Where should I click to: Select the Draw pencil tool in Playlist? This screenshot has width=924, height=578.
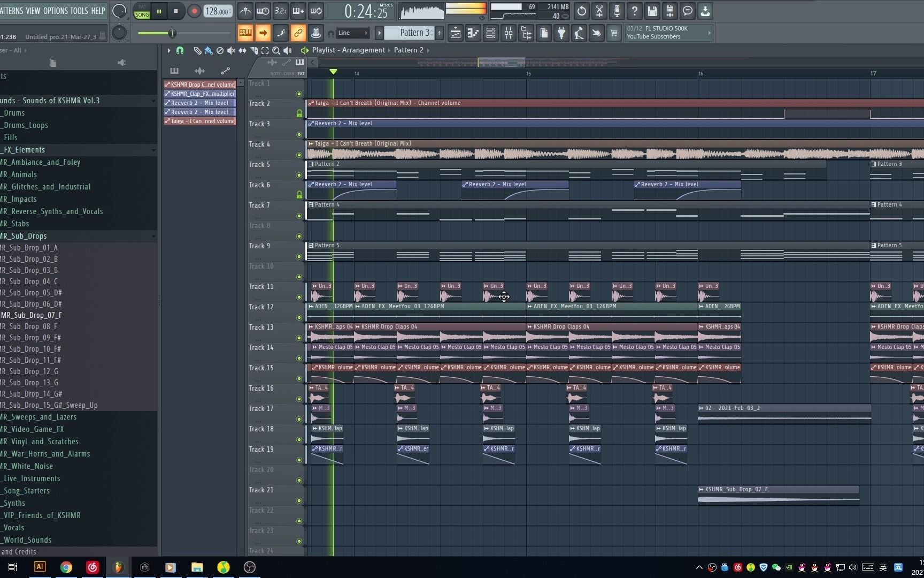[x=197, y=50]
